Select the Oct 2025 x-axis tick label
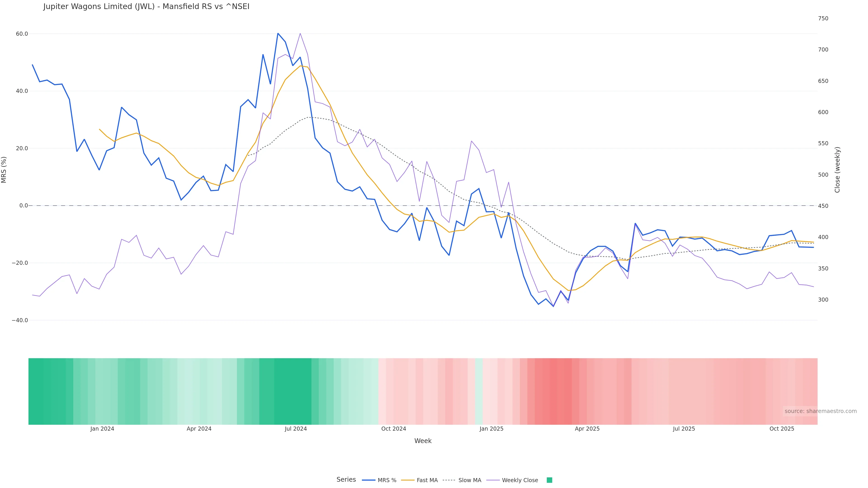Viewport: 868px width, 488px height. point(782,429)
